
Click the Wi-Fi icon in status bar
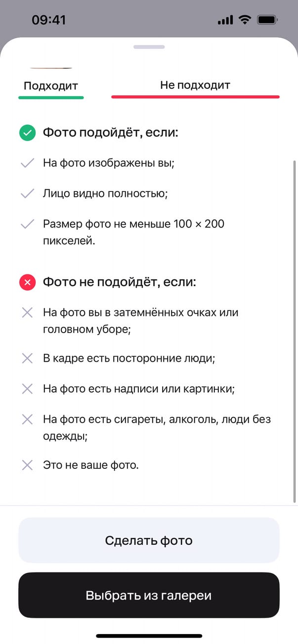click(244, 20)
